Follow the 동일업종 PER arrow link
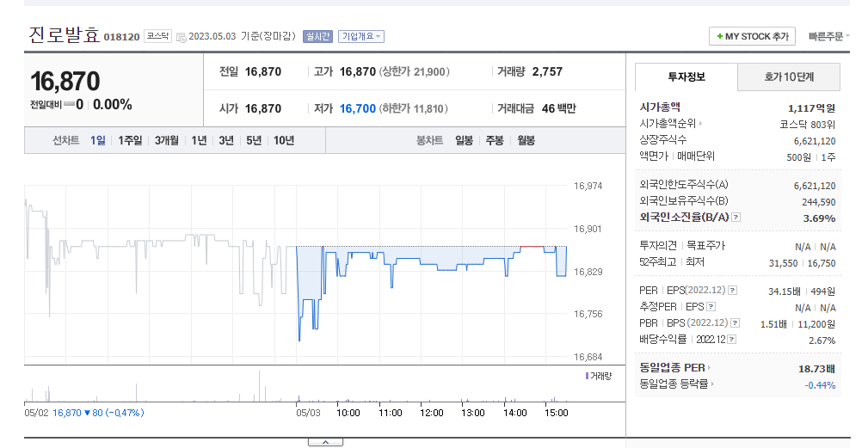This screenshot has height=448, width=868. tap(709, 368)
